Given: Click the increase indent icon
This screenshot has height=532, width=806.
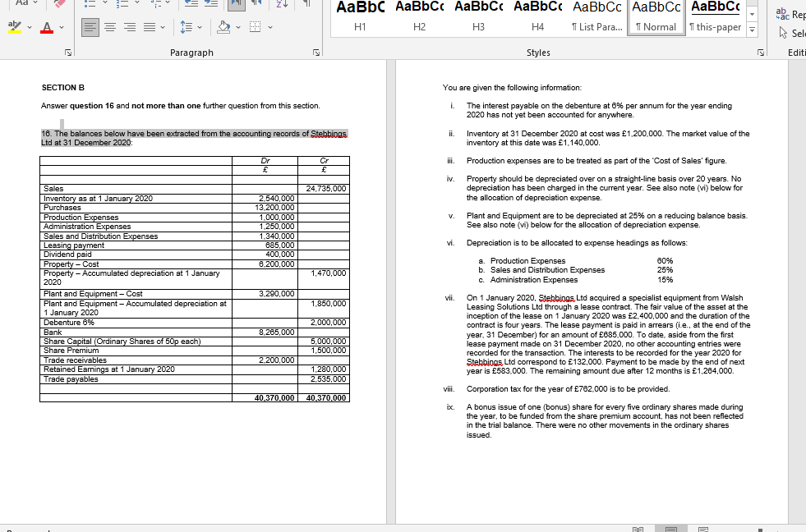Looking at the screenshot, I should tap(211, 3).
